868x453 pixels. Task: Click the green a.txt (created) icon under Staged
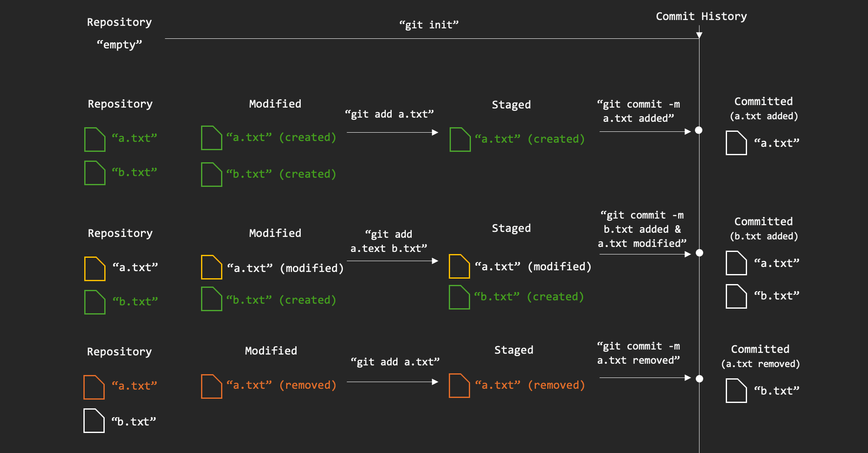[x=460, y=139]
